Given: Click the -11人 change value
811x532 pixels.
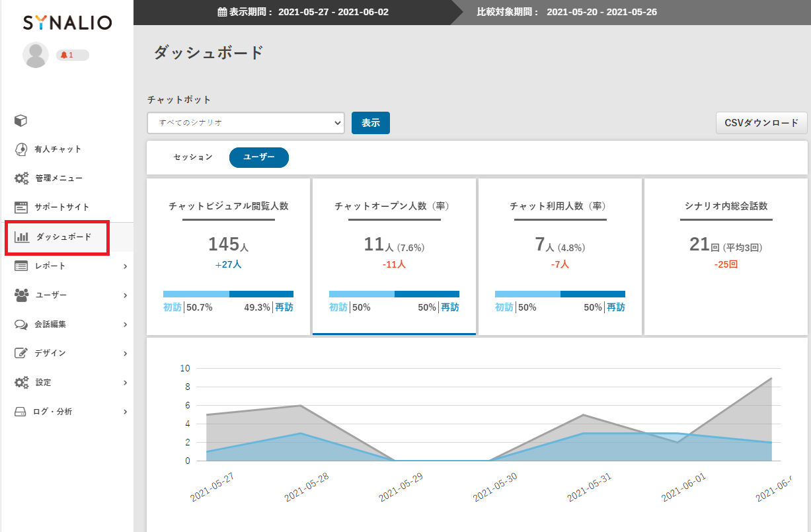Looking at the screenshot, I should [394, 264].
